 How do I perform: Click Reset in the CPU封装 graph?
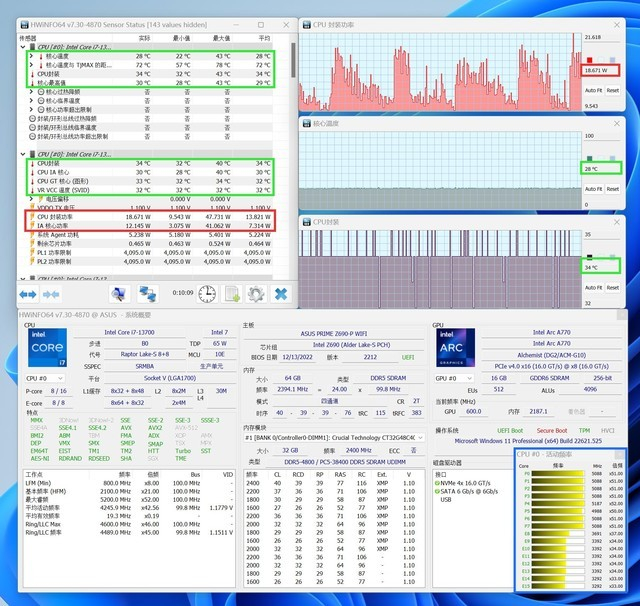pyautogui.click(x=613, y=288)
